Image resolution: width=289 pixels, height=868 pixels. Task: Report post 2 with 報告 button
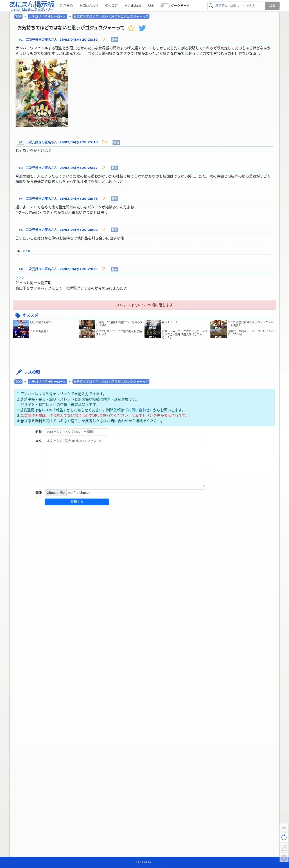pos(116,142)
